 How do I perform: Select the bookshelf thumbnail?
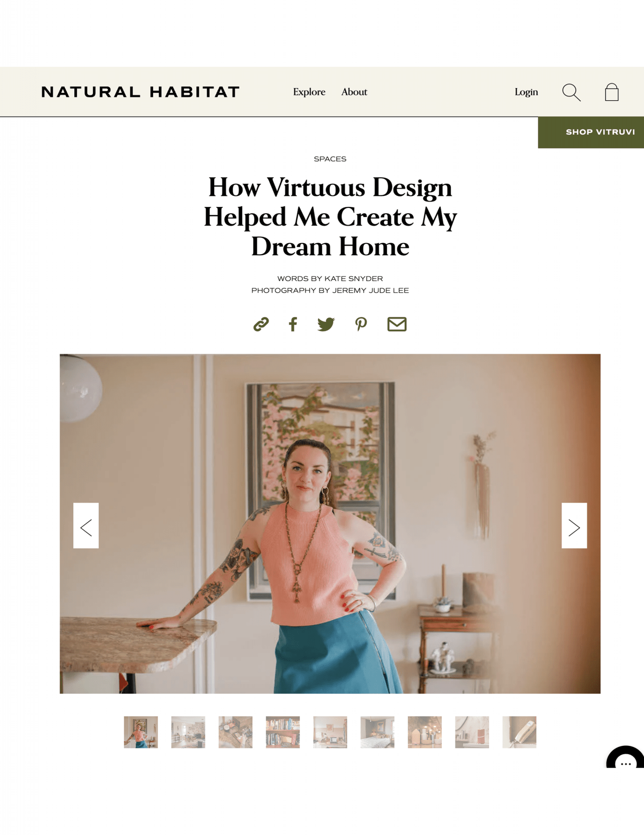coord(283,732)
